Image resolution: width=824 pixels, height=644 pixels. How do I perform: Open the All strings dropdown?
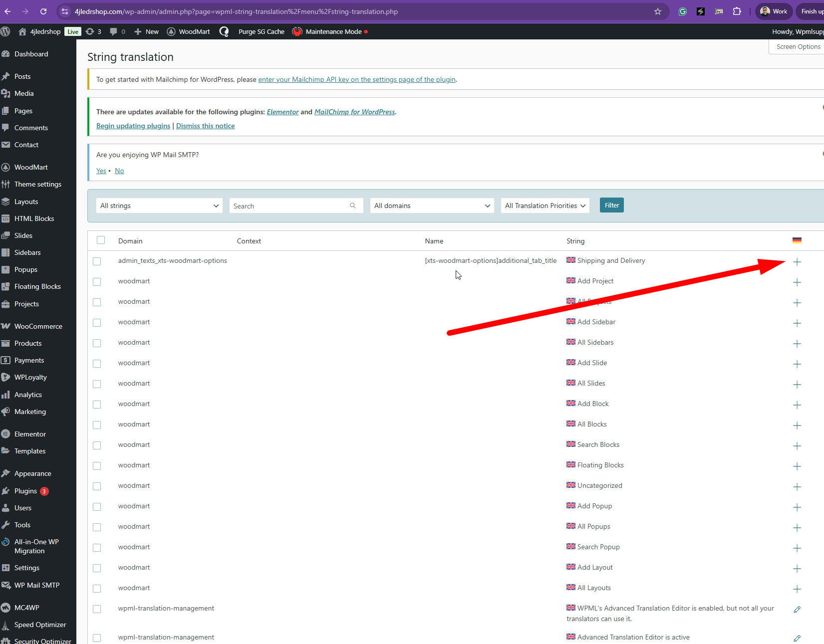[x=159, y=206]
